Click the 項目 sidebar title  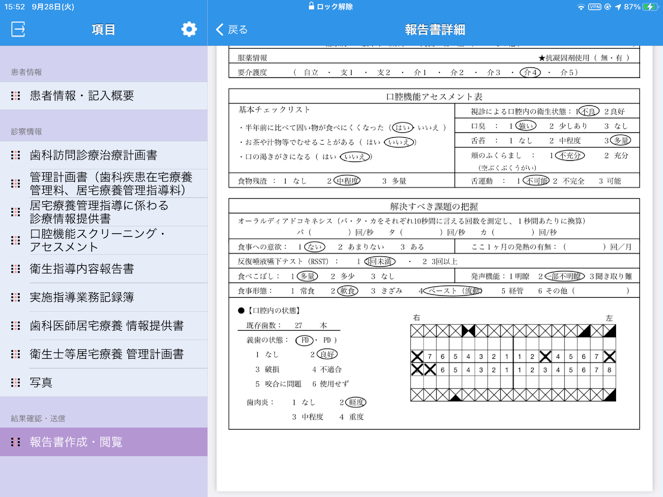103,30
